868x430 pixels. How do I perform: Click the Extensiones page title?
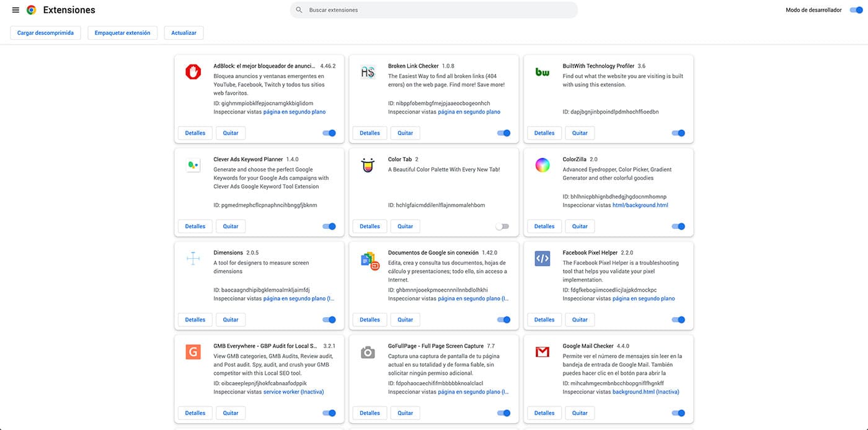[69, 10]
